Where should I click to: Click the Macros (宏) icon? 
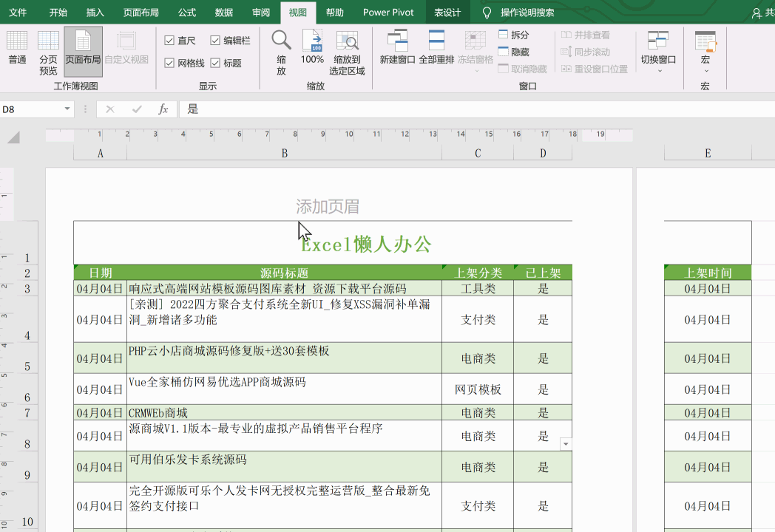[x=705, y=41]
